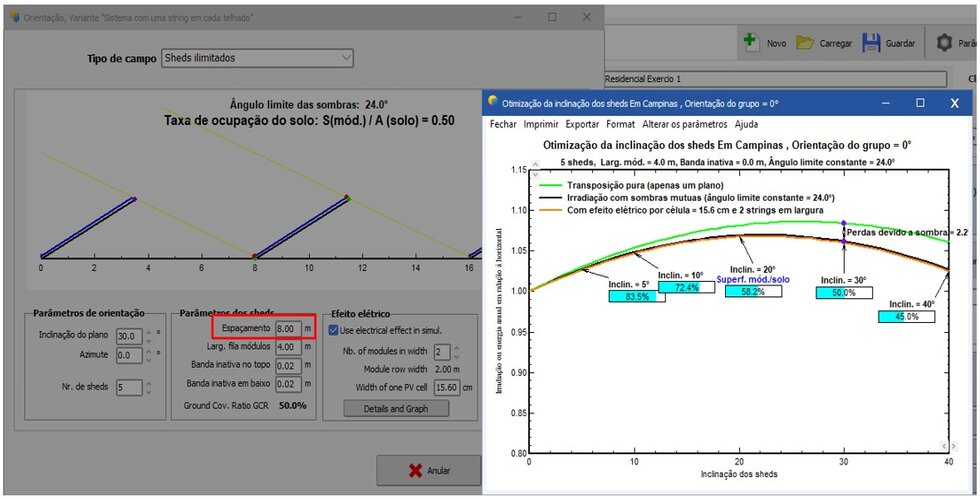
Task: Click the Carregar folder icon
Action: point(805,43)
